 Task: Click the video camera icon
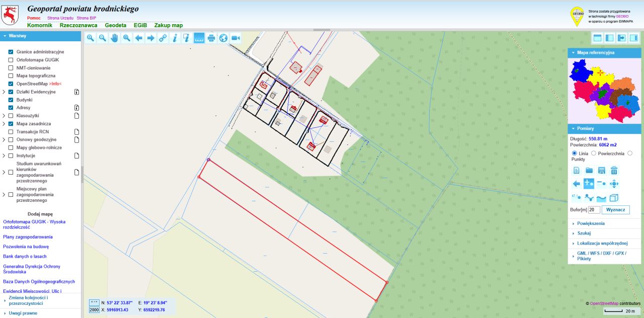coord(235,38)
